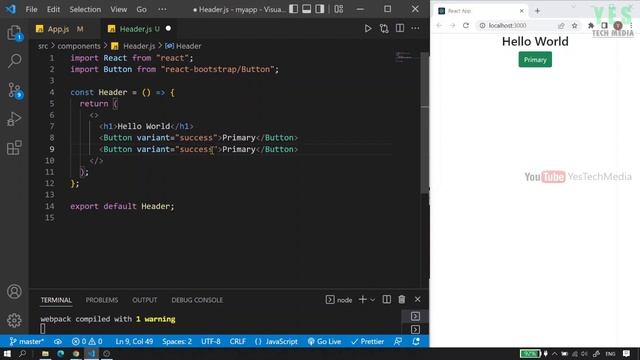Click the master branch status item
The height and width of the screenshot is (360, 640).
[27, 342]
